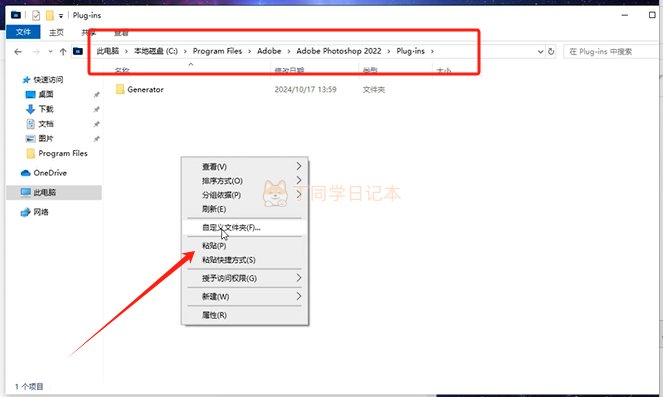This screenshot has height=397, width=663.
Task: Click the Forward navigation arrow
Action: tap(36, 52)
